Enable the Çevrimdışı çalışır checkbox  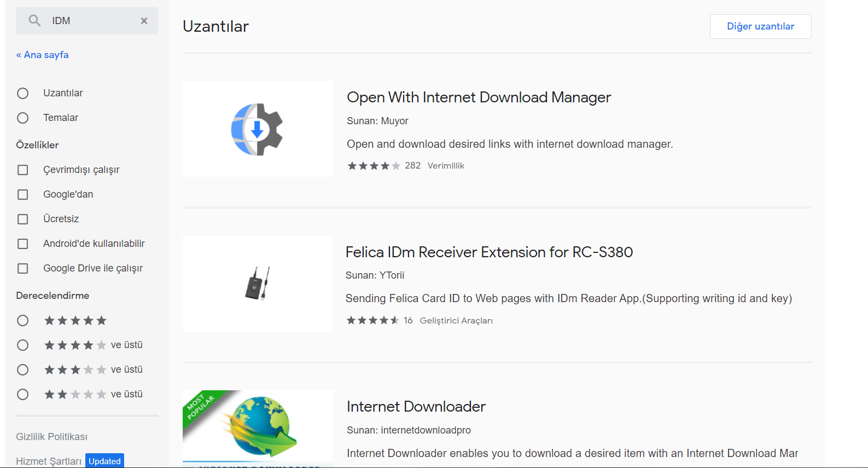(x=23, y=170)
